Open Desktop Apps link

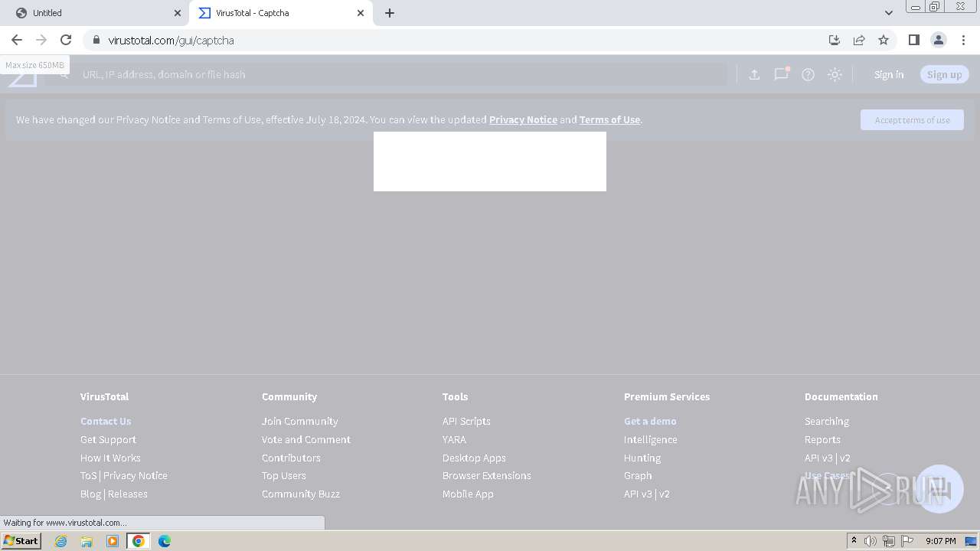tap(474, 458)
